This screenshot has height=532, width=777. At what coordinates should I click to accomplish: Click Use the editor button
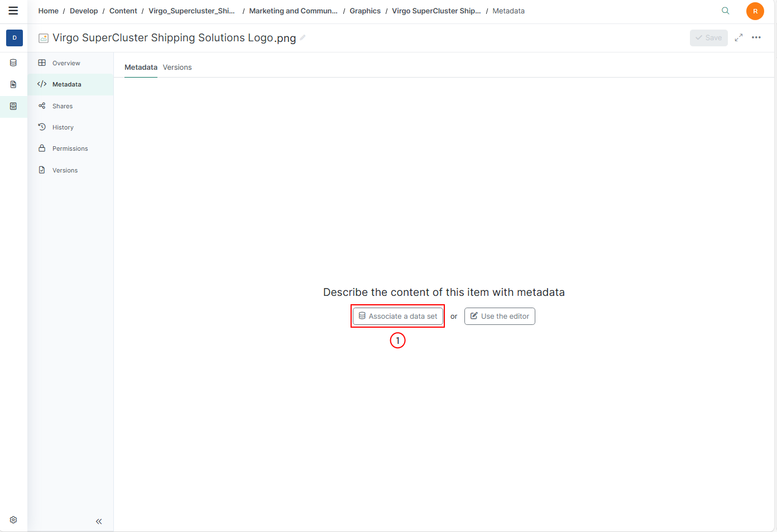(500, 317)
